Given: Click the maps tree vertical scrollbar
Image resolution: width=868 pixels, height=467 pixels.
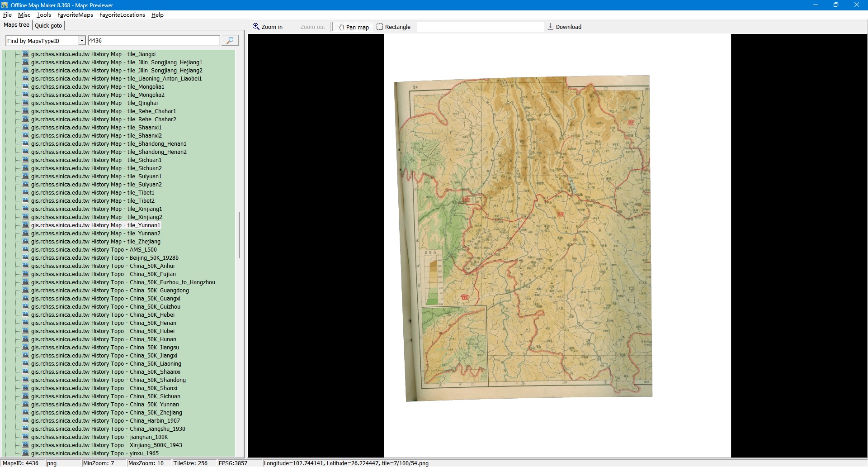Looking at the screenshot, I should [x=239, y=235].
